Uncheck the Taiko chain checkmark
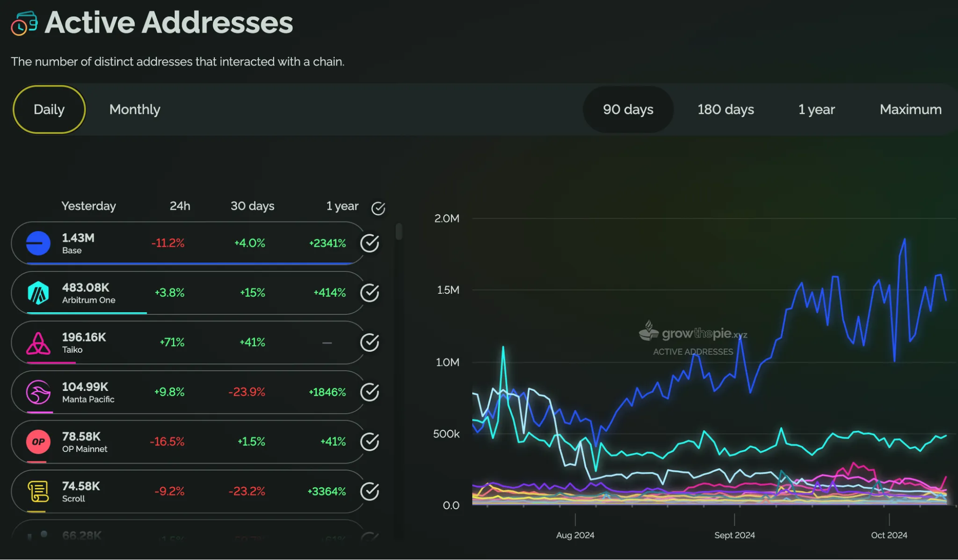 (x=369, y=343)
